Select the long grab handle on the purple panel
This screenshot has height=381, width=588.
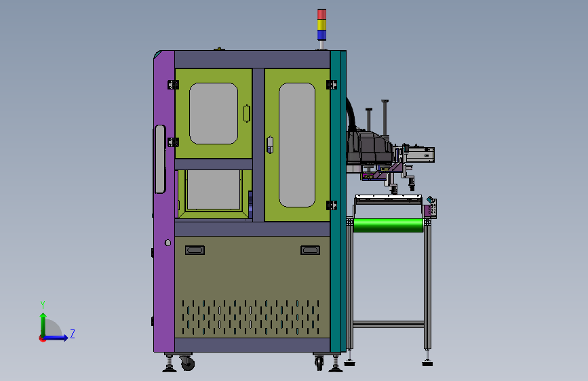(x=160, y=159)
